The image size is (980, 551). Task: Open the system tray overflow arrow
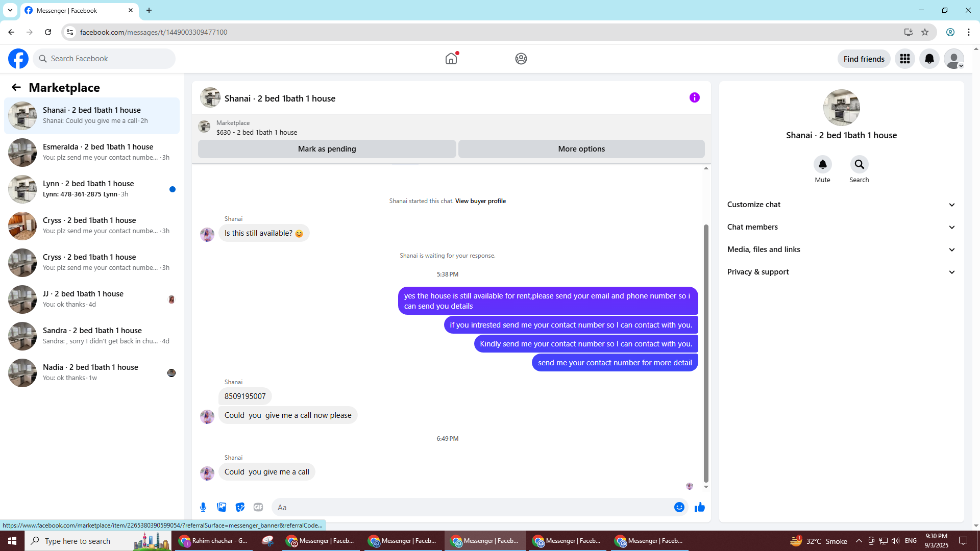(x=859, y=541)
